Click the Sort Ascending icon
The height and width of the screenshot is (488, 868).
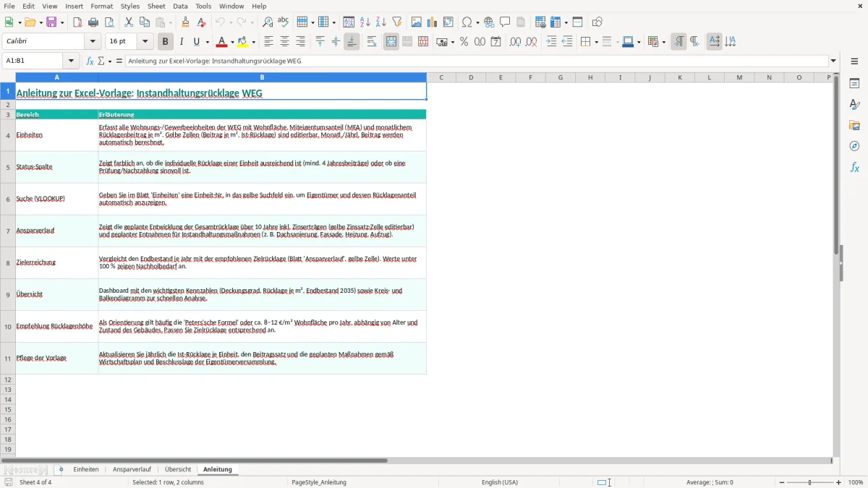coord(365,22)
